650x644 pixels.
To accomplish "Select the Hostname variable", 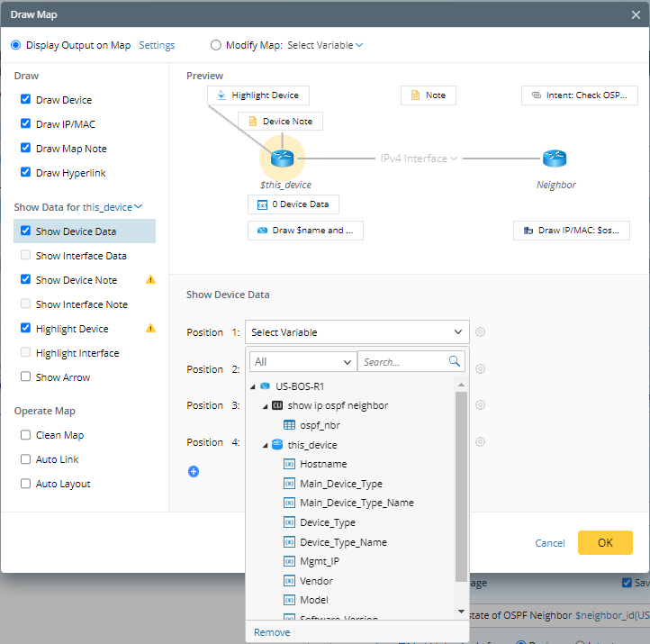I will coord(323,464).
